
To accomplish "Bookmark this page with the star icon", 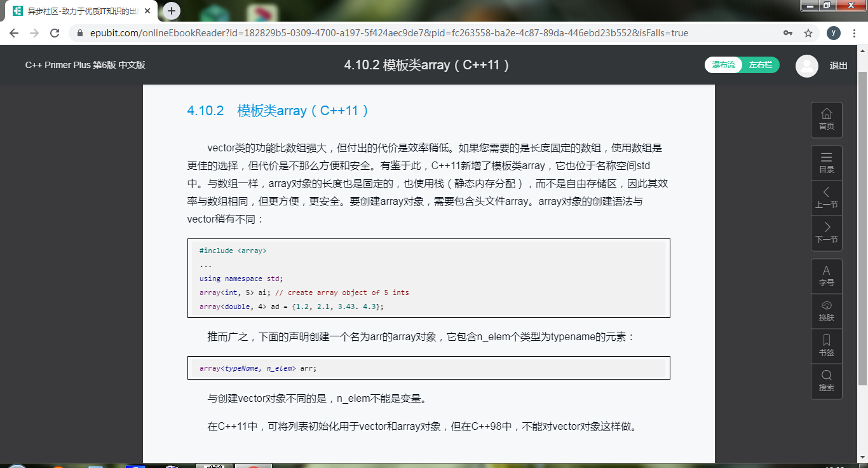I will point(808,33).
